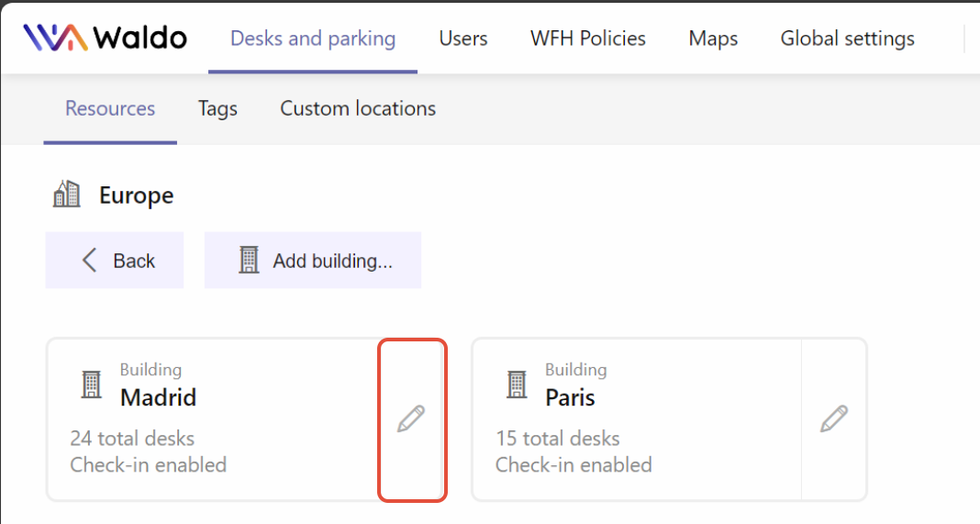Select the Desks and parking tab
Viewport: 980px width, 524px height.
tap(313, 39)
